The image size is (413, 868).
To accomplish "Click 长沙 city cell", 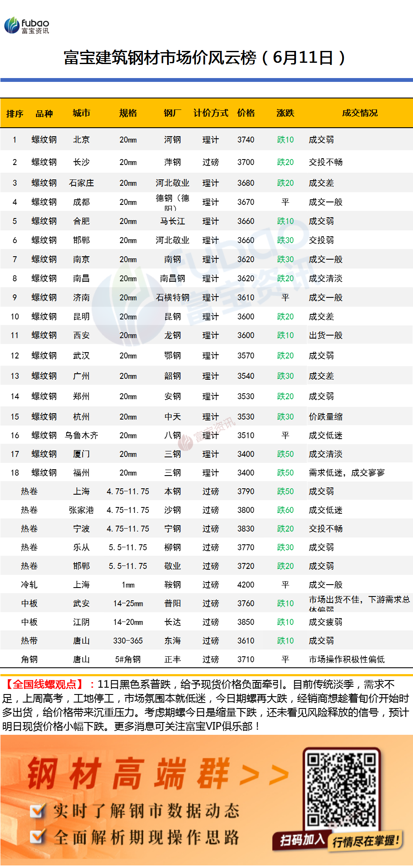I will [81, 162].
